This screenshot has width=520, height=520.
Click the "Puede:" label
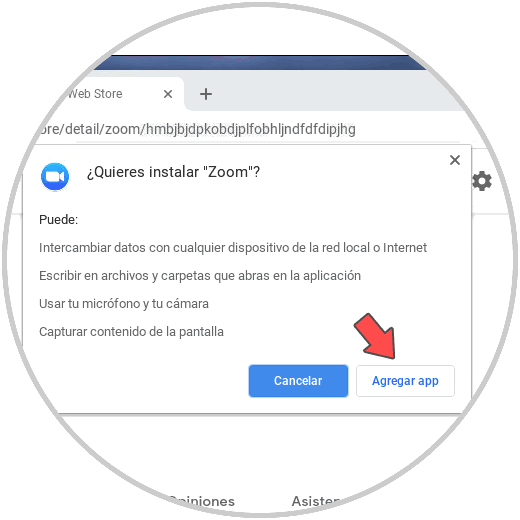(x=58, y=220)
